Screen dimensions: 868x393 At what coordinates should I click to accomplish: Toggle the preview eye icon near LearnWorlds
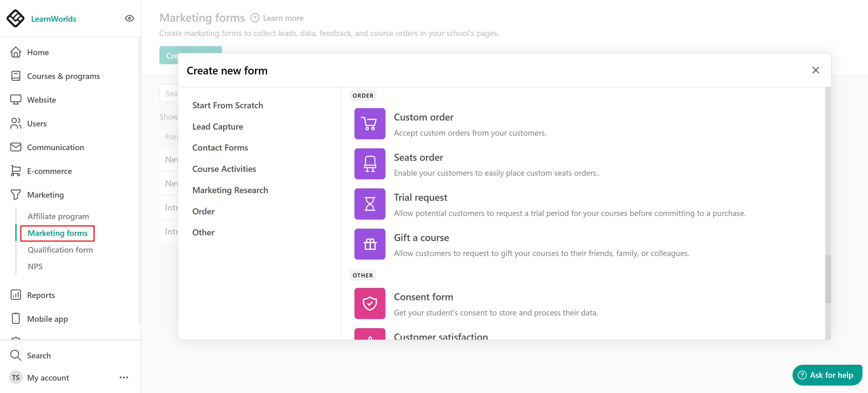pyautogui.click(x=129, y=19)
